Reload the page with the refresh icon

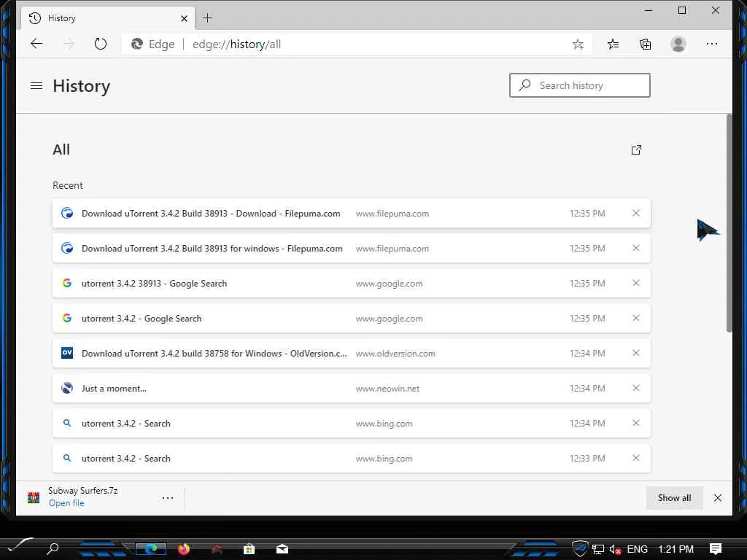point(100,44)
